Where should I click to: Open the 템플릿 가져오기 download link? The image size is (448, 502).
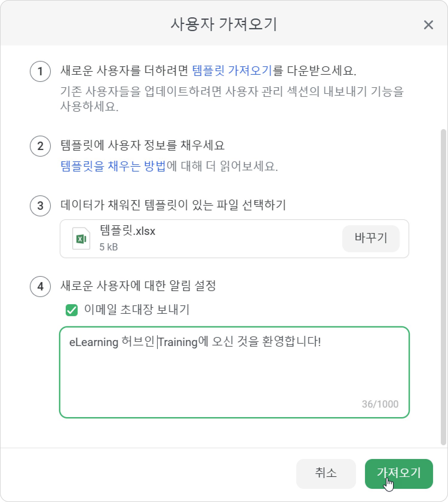pos(232,71)
